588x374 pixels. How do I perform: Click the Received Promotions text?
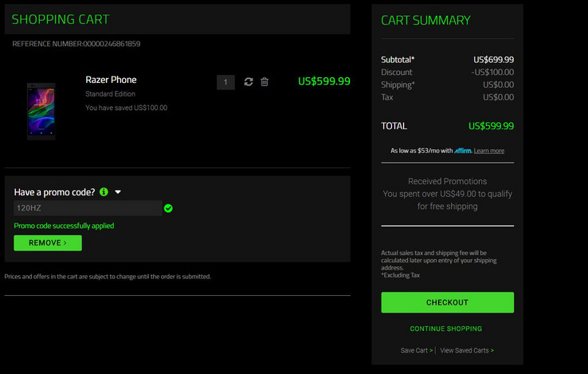point(448,181)
